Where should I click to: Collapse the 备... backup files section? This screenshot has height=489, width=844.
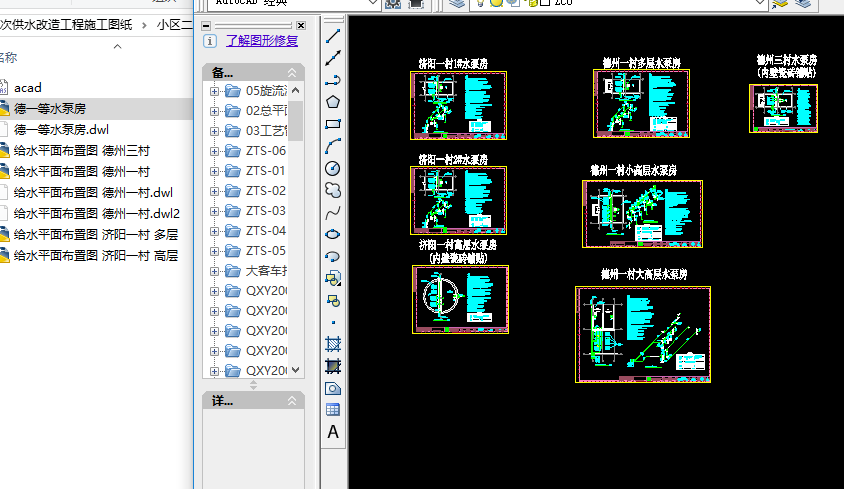292,72
